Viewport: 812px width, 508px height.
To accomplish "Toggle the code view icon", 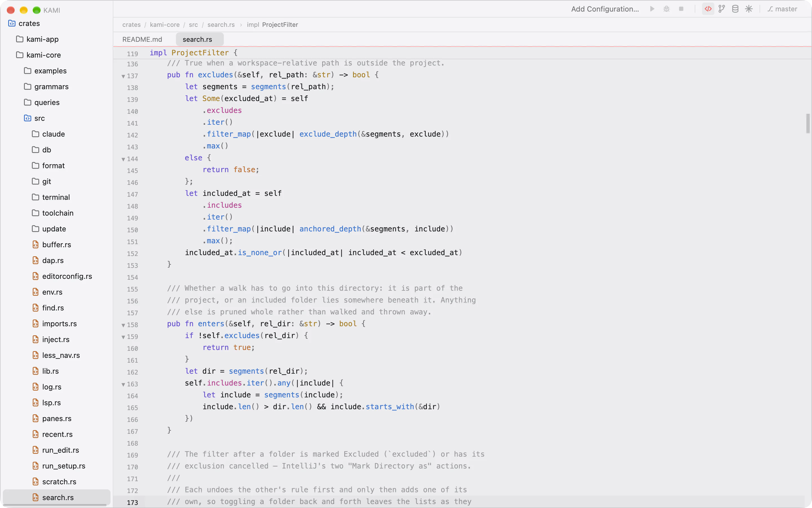I will (x=708, y=9).
